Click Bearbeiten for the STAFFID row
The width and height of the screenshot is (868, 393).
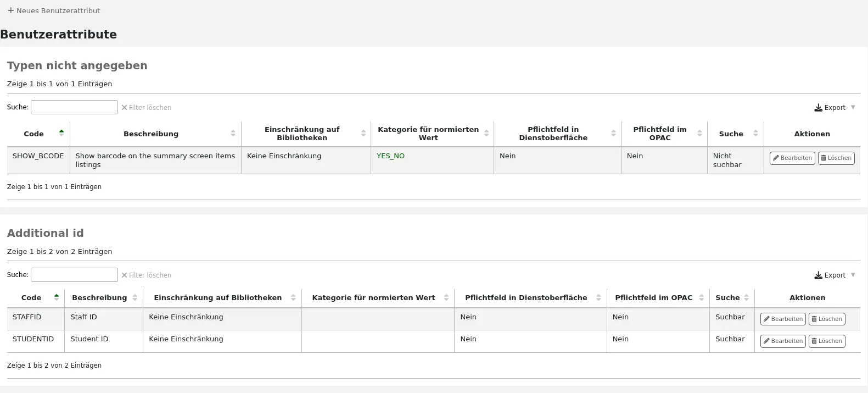tap(783, 319)
